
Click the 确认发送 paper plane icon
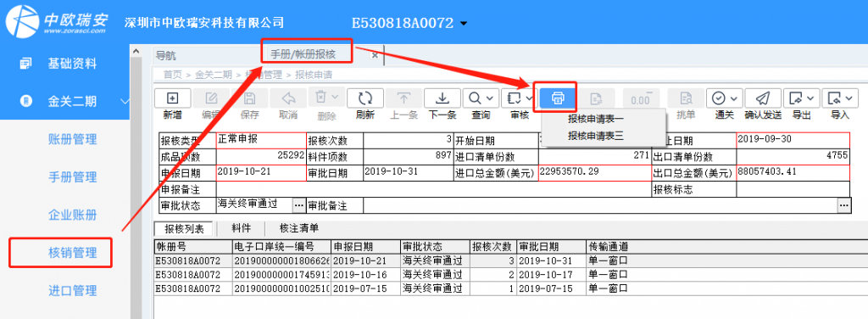(763, 98)
